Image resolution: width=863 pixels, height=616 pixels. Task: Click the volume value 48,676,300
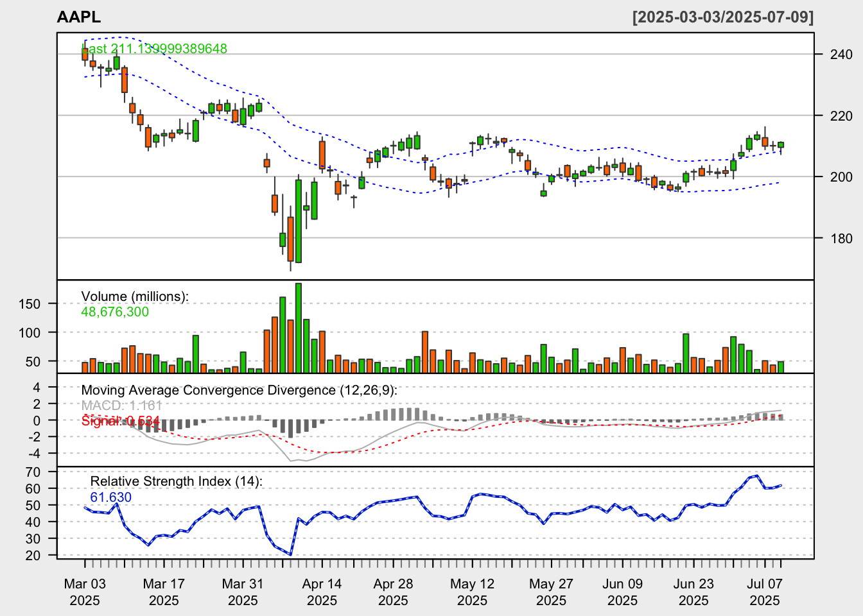tap(115, 312)
